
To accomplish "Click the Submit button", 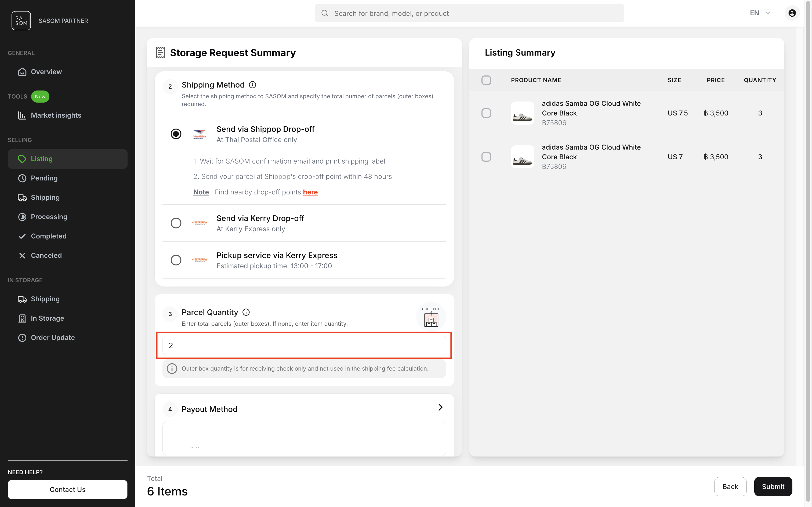I will click(773, 486).
